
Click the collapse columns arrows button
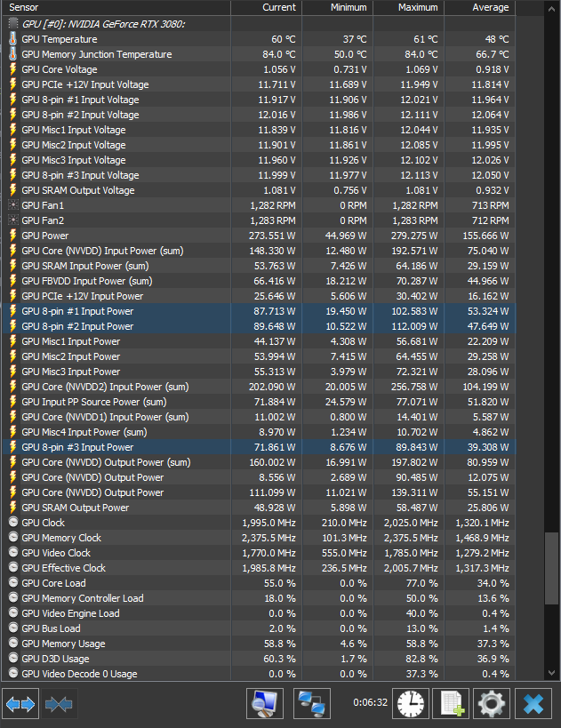pyautogui.click(x=59, y=704)
